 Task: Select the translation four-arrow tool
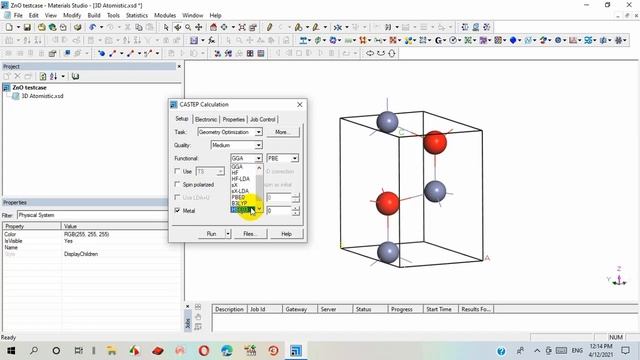[199, 27]
